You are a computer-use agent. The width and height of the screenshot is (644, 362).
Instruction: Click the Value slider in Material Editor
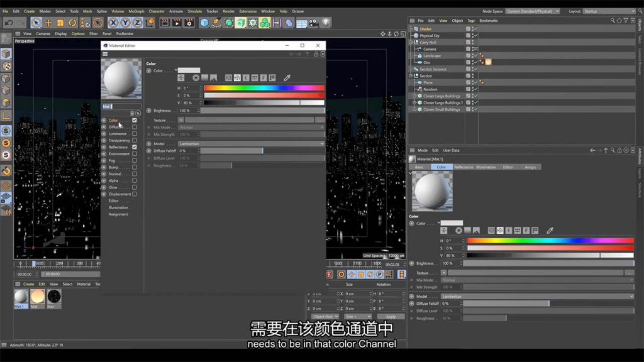(264, 102)
